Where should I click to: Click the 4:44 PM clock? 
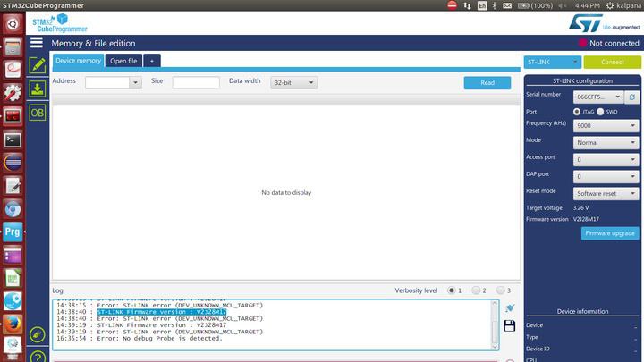pos(588,5)
